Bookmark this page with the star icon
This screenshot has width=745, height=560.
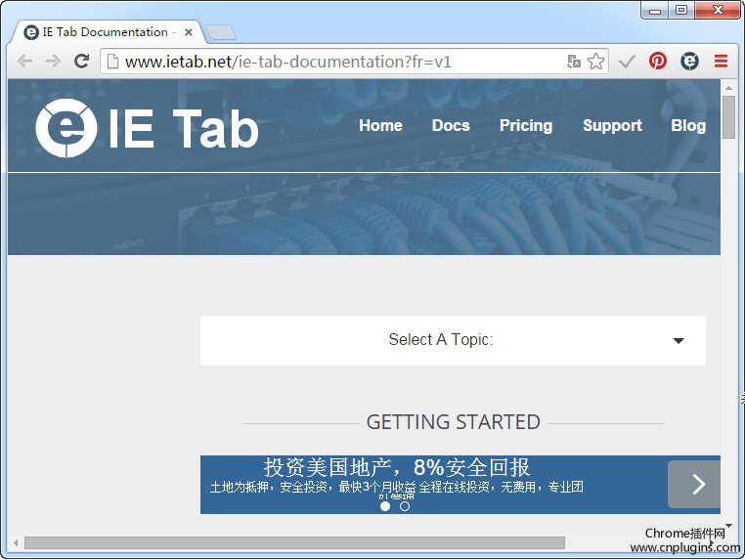[595, 62]
